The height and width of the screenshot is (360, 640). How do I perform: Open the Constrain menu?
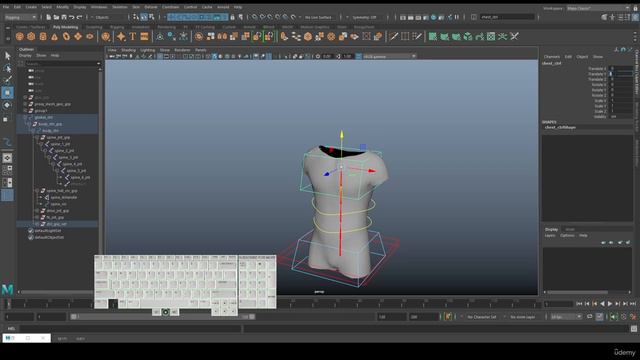[x=170, y=7]
